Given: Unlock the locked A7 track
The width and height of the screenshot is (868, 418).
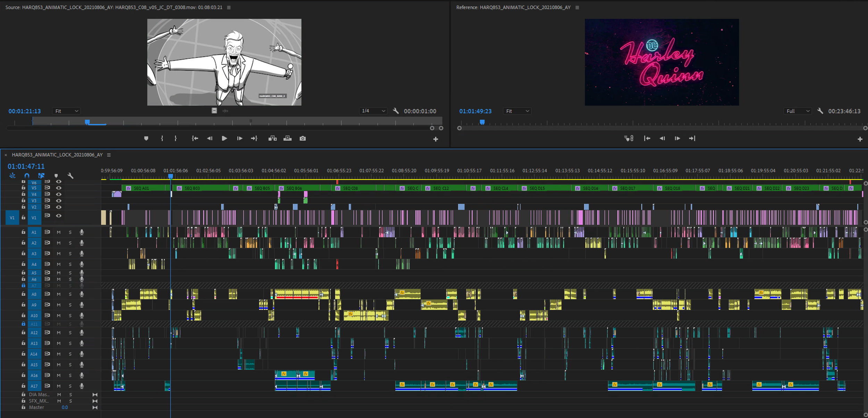Looking at the screenshot, I should 23,286.
